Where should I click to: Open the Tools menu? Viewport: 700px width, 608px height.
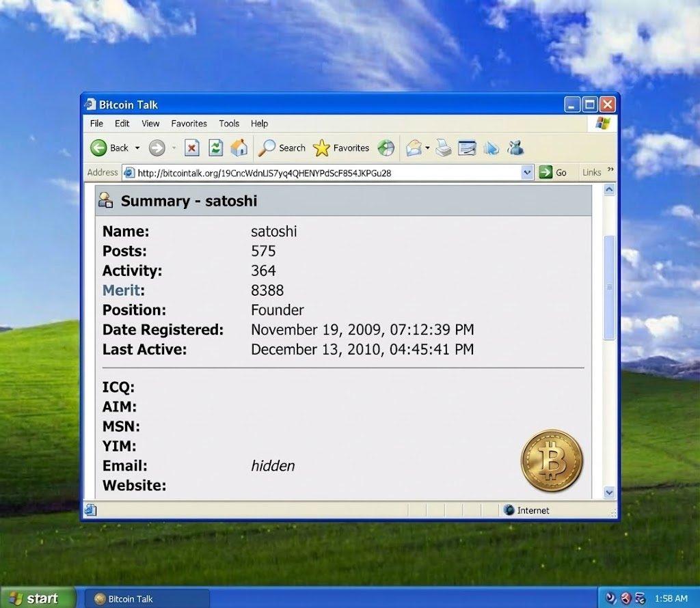[x=229, y=124]
